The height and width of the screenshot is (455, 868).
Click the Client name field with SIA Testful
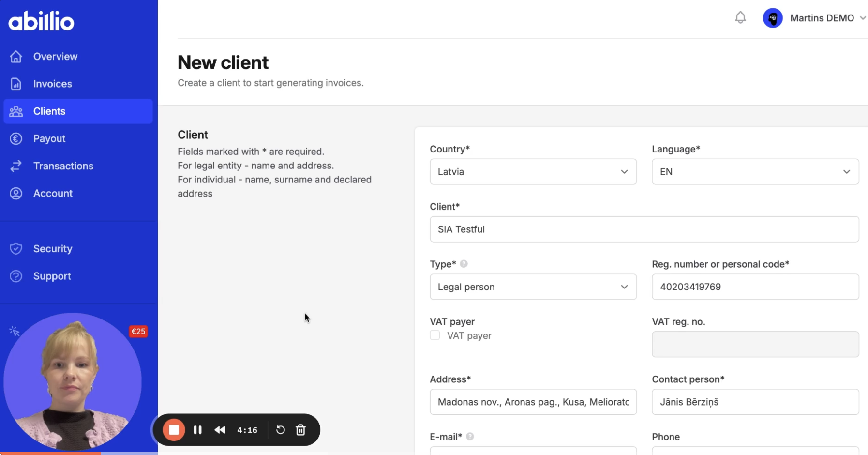[x=644, y=229]
